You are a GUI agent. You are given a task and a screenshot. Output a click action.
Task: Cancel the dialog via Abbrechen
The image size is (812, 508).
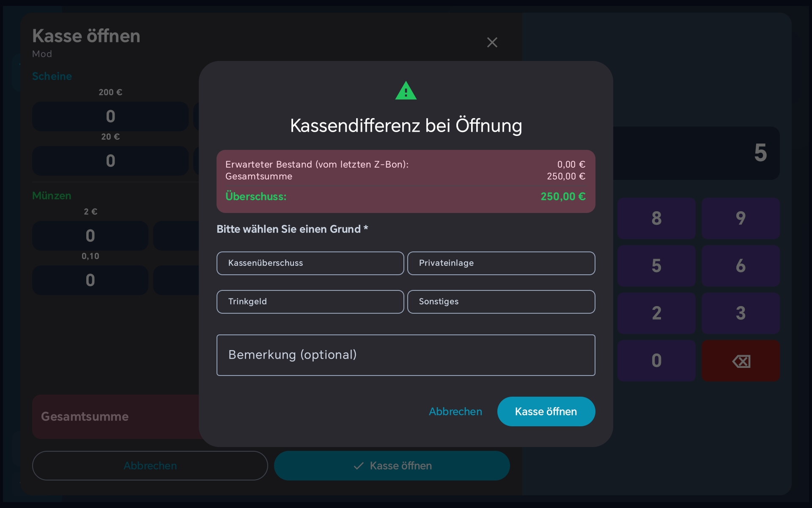pyautogui.click(x=455, y=411)
